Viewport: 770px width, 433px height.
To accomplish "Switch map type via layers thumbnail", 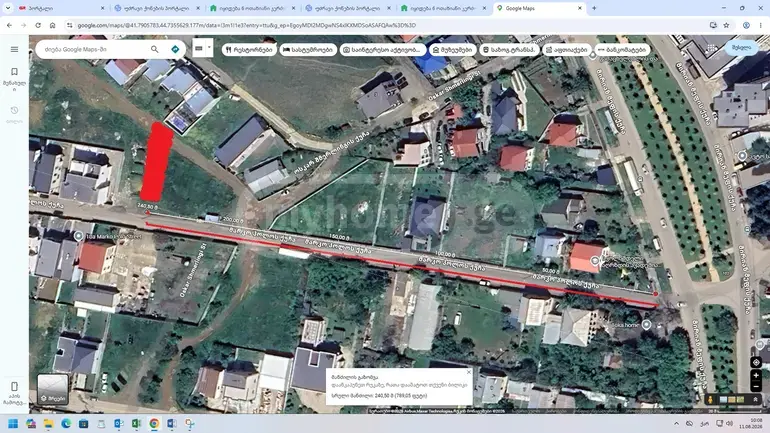I will point(53,389).
